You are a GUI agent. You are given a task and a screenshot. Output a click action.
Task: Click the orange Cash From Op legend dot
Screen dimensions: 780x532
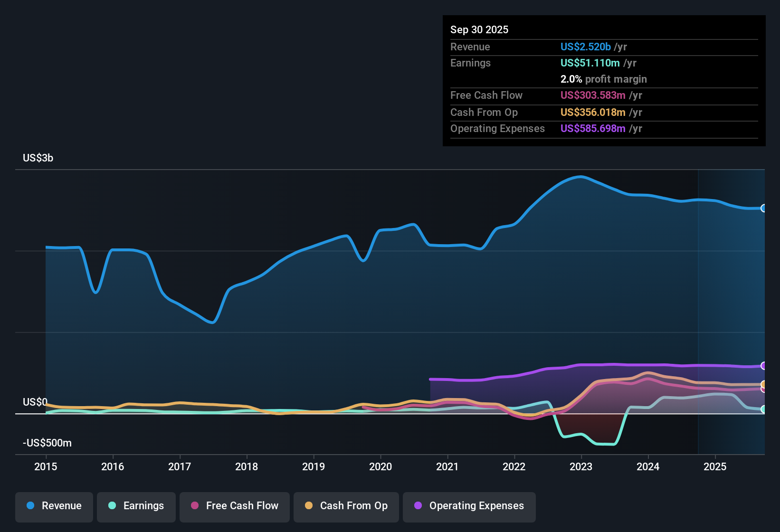(x=308, y=506)
